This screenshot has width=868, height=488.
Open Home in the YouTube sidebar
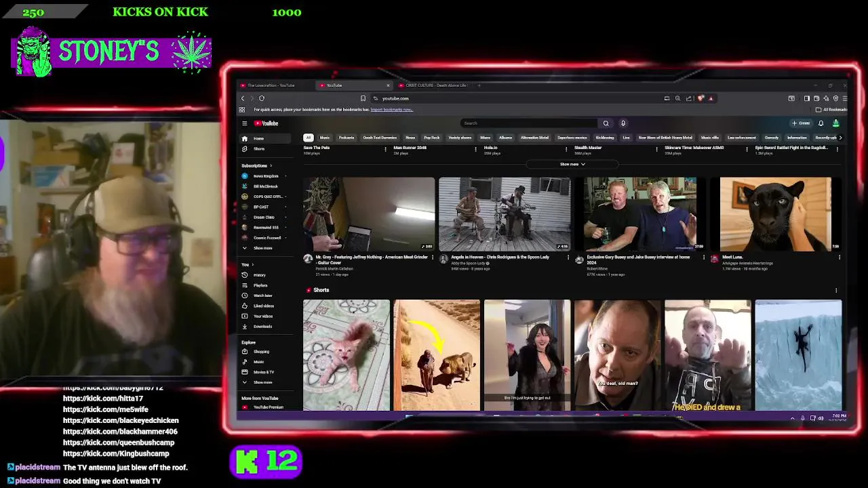tap(264, 138)
